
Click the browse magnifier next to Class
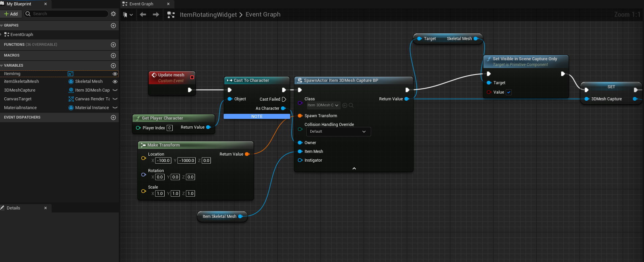click(x=351, y=105)
